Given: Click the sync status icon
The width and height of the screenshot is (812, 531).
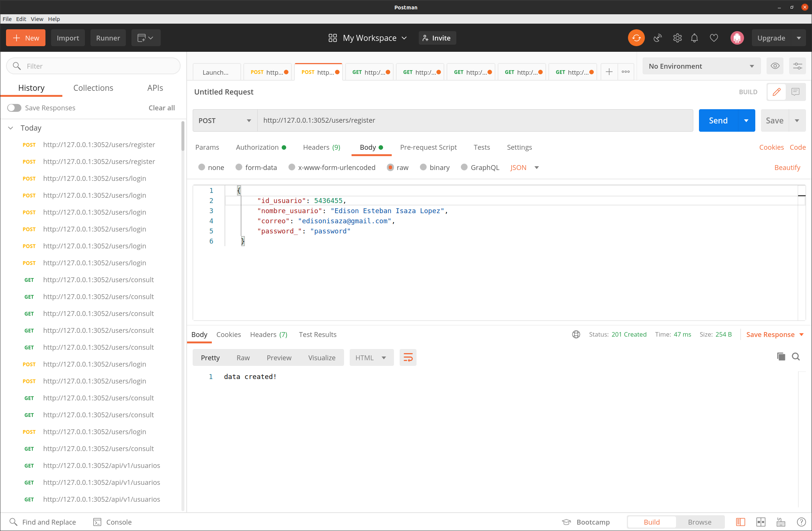Looking at the screenshot, I should (x=636, y=38).
